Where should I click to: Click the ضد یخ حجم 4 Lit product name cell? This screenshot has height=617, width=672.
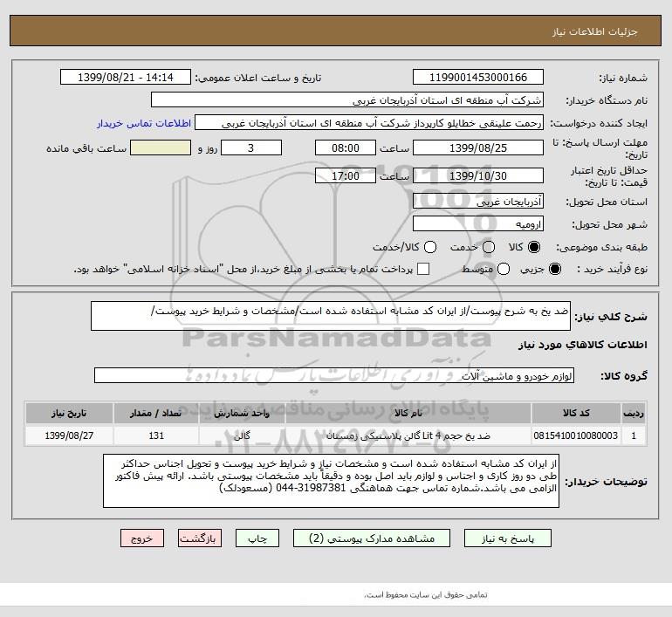click(408, 435)
